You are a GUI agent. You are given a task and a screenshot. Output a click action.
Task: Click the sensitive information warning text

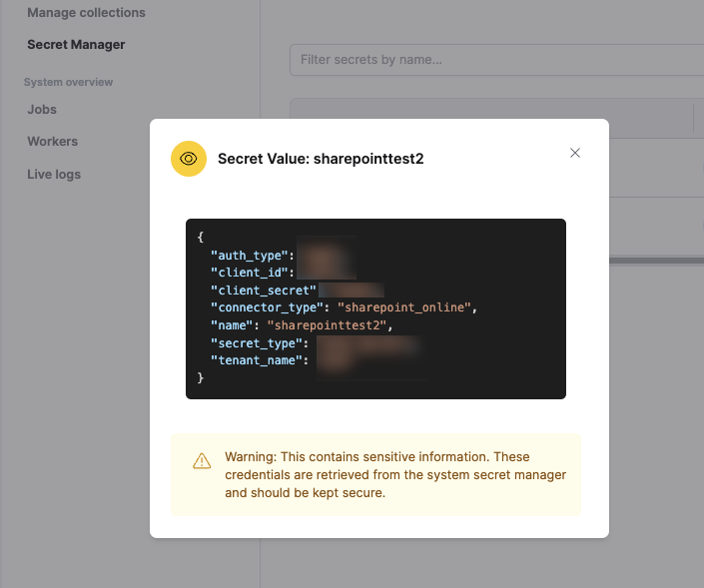tap(395, 474)
